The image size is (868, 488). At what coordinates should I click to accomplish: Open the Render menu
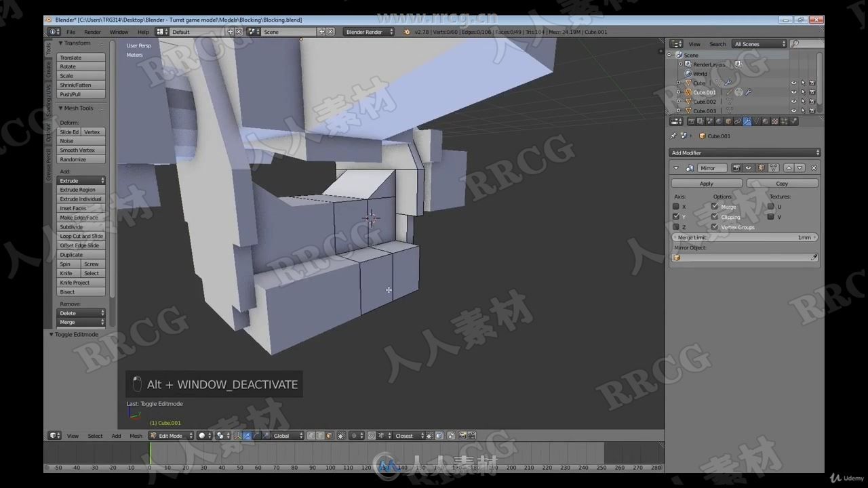point(92,32)
